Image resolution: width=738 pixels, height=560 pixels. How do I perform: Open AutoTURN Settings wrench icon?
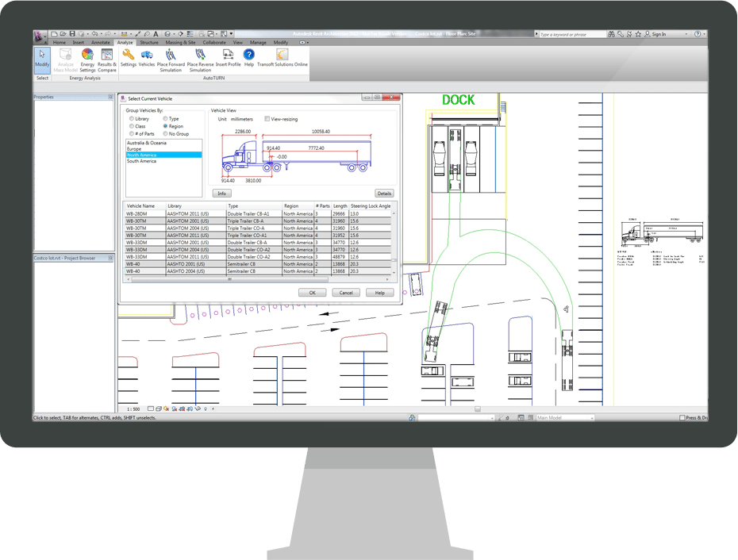point(128,58)
